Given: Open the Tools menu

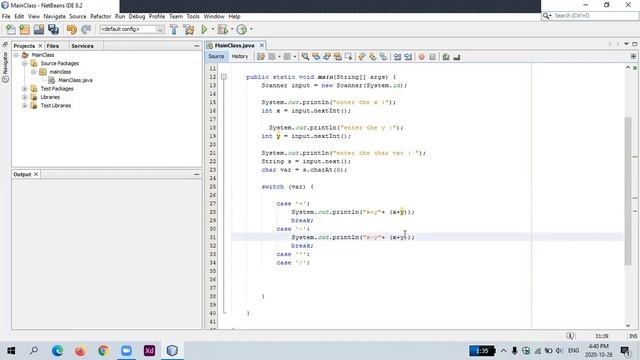Looking at the screenshot, I should pyautogui.click(x=193, y=16).
